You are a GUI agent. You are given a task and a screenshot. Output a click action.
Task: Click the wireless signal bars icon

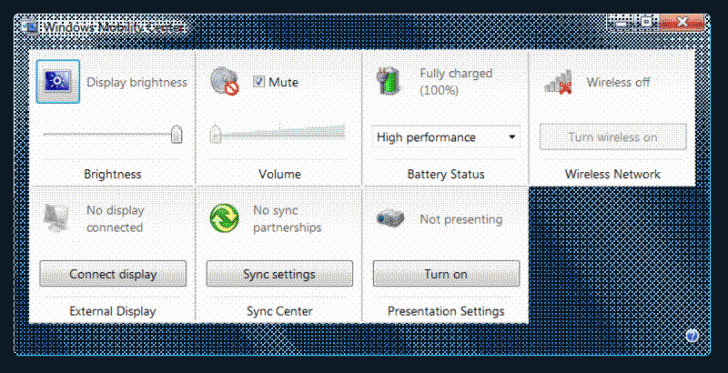tap(558, 82)
